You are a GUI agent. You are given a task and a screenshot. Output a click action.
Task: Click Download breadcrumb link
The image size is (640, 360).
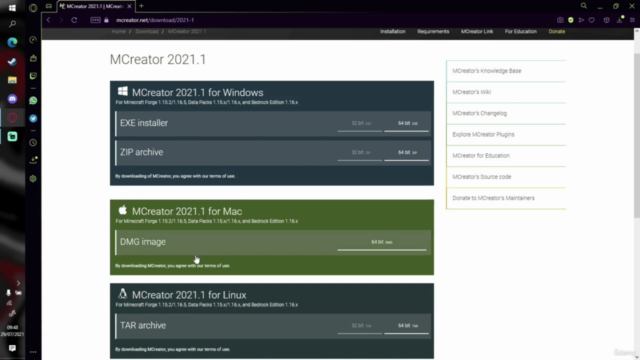147,31
